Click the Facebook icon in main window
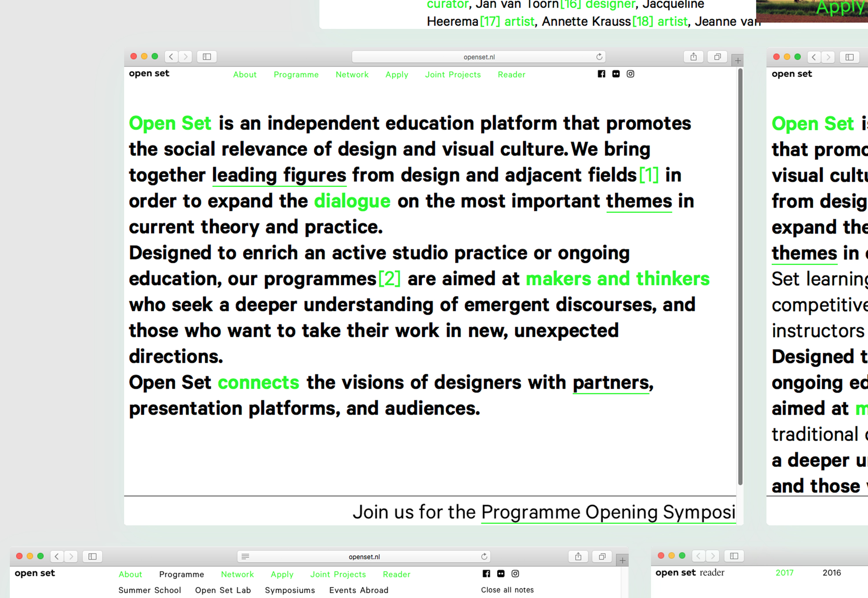 (x=602, y=74)
